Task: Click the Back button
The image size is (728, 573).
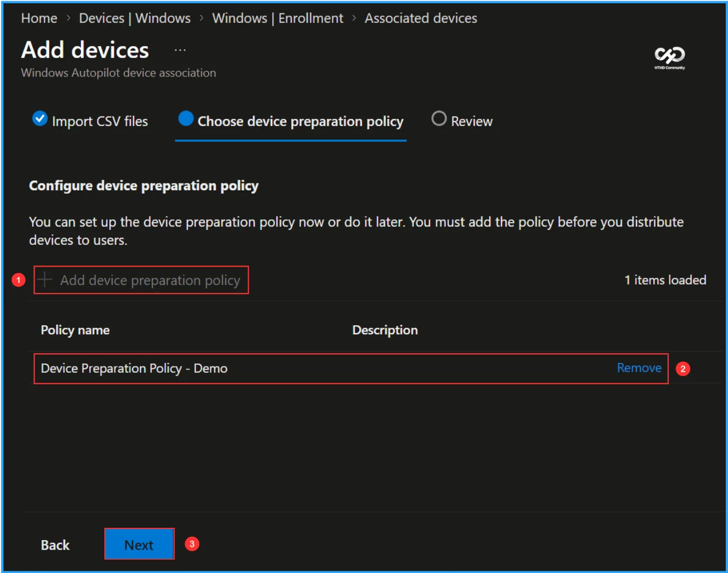Action: click(55, 545)
